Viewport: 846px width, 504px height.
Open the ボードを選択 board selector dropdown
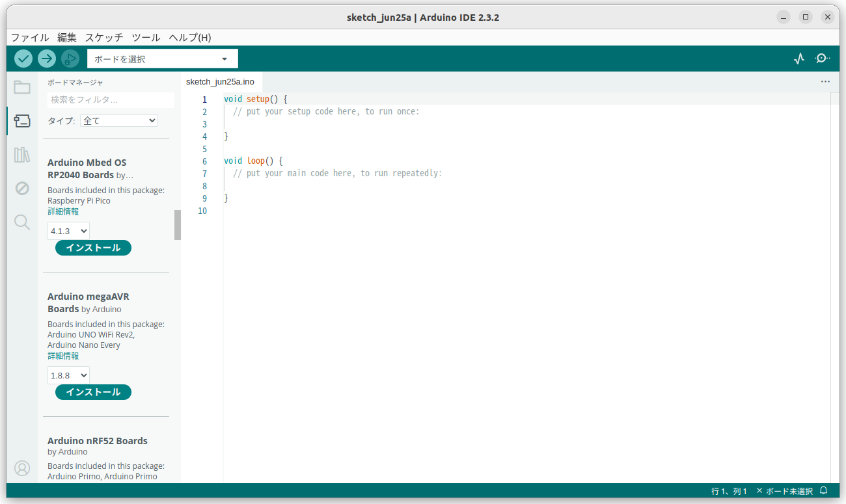[161, 58]
